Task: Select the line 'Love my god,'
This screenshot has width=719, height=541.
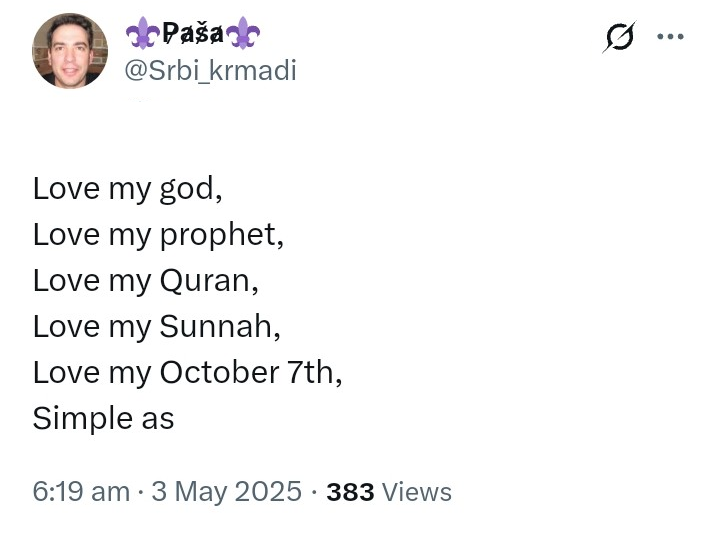Action: pyautogui.click(x=127, y=189)
